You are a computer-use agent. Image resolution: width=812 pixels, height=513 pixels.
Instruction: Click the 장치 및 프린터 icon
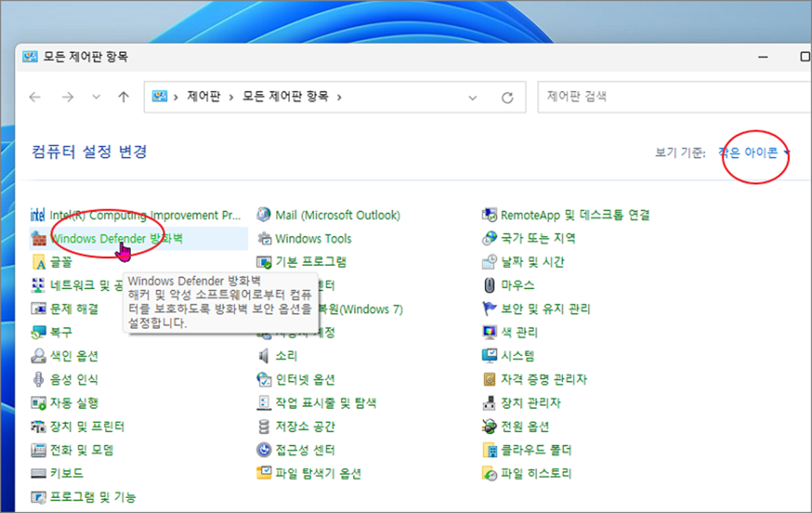point(38,426)
